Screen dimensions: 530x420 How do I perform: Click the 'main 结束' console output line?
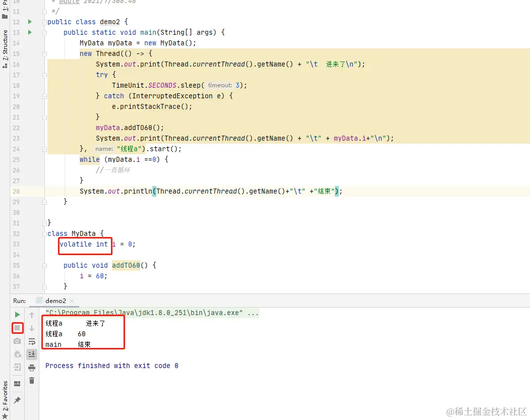tap(68, 344)
